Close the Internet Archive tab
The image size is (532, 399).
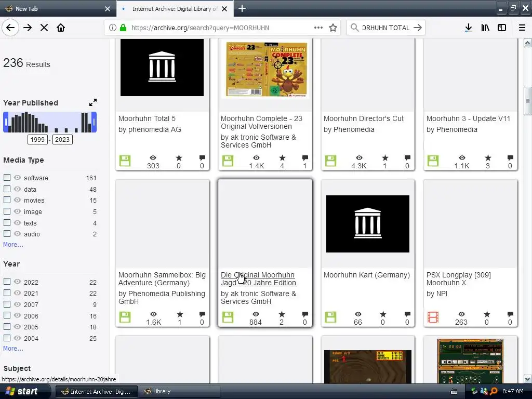pos(224,9)
